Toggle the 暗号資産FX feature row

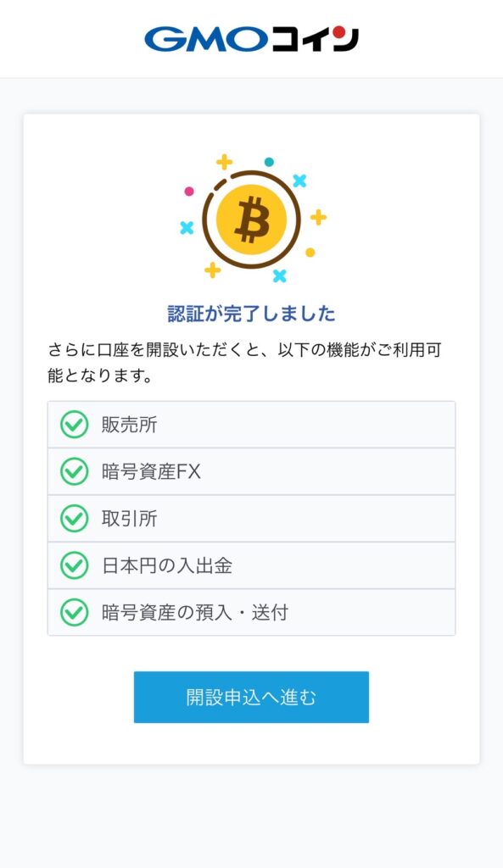pyautogui.click(x=252, y=472)
